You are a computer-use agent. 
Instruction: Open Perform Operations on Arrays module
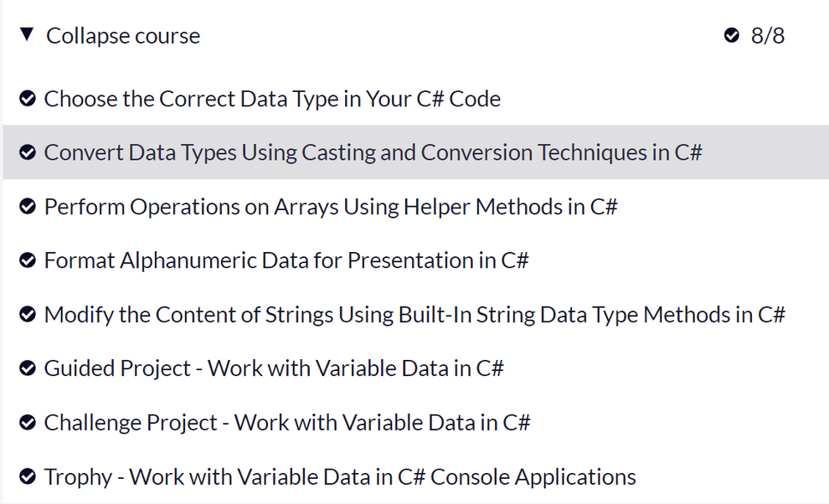(x=331, y=207)
